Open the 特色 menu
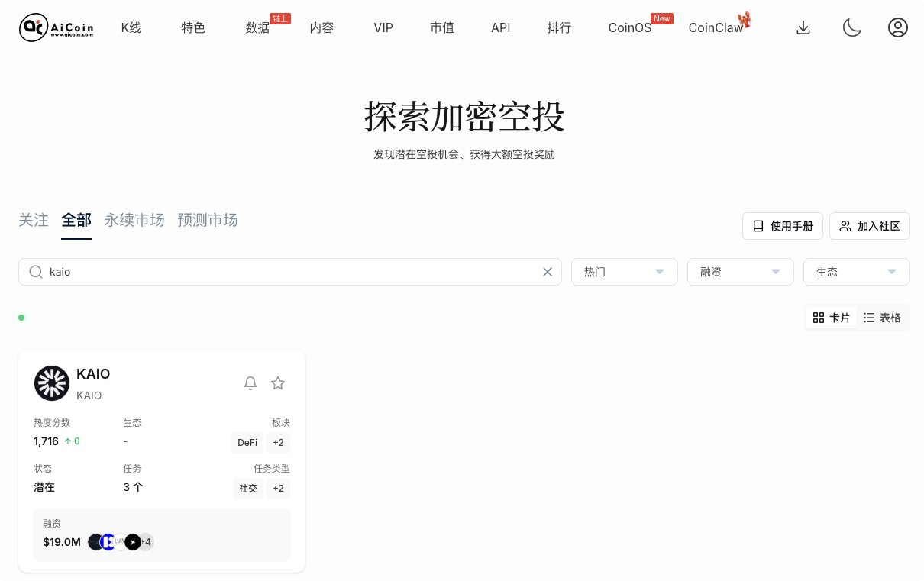Viewport: 924px width, 581px height. (x=193, y=28)
